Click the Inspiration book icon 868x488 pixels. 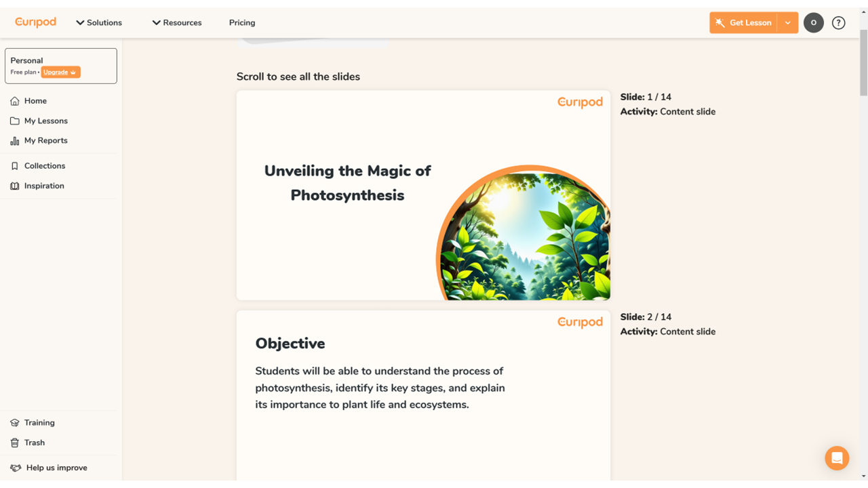tap(15, 186)
